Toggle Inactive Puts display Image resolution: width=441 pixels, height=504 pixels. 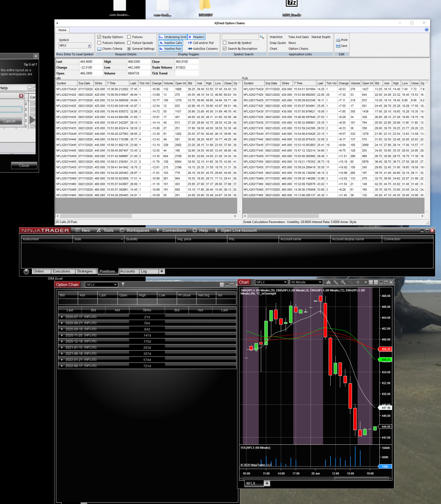[x=170, y=49]
